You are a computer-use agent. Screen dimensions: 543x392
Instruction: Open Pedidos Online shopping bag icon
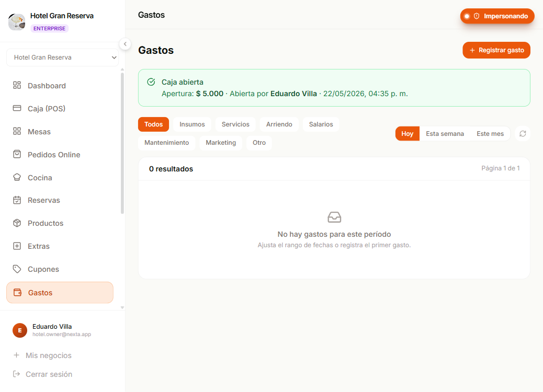click(17, 154)
